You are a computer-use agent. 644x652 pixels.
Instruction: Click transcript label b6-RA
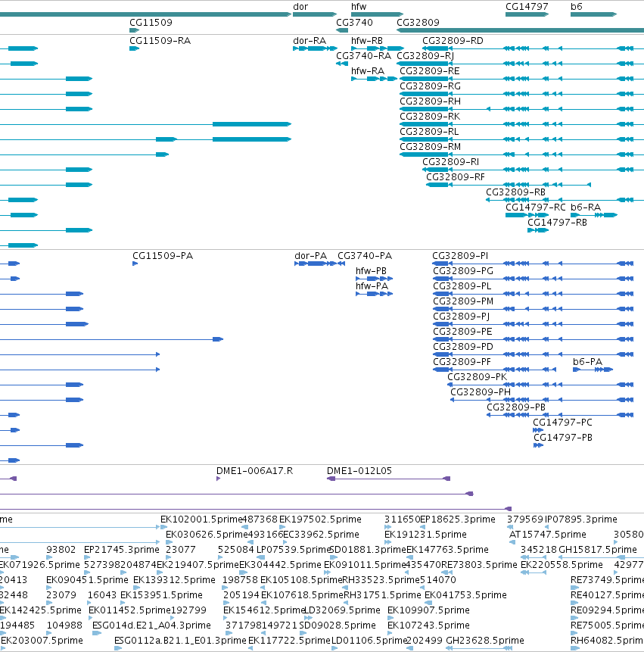pos(586,207)
